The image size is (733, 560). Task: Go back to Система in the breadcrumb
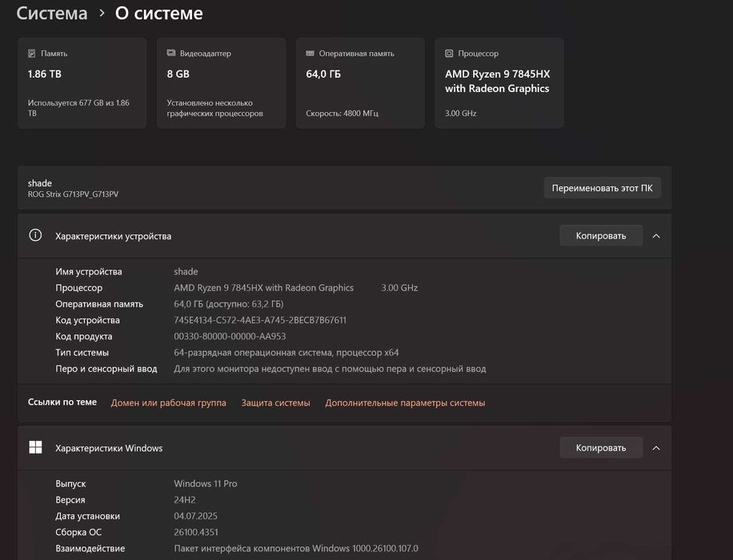[52, 14]
